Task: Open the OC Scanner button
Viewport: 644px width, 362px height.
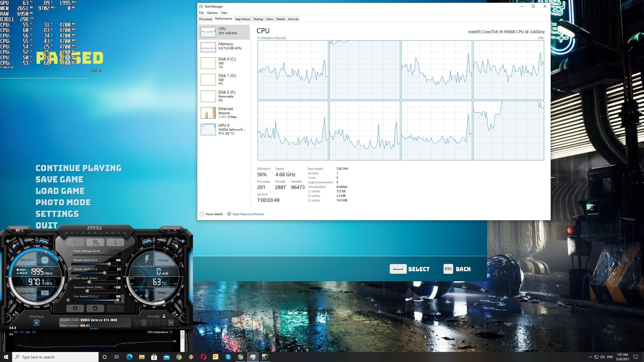Action: click(x=19, y=230)
